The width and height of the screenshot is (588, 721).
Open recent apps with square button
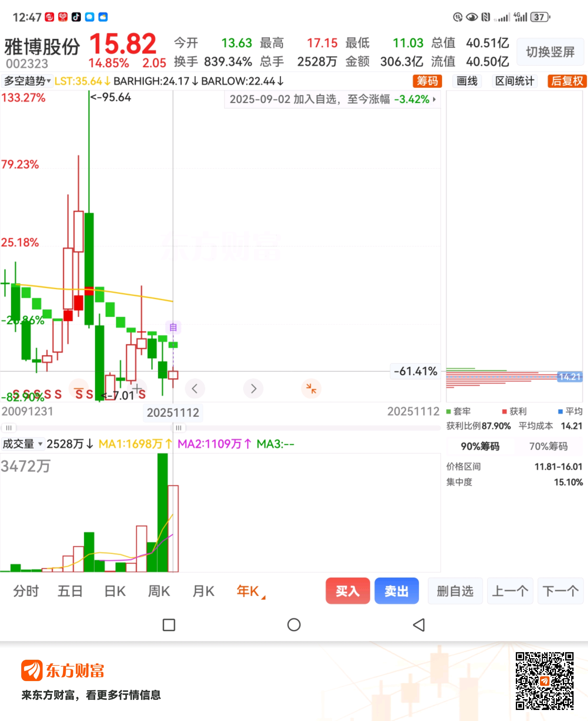pos(169,625)
